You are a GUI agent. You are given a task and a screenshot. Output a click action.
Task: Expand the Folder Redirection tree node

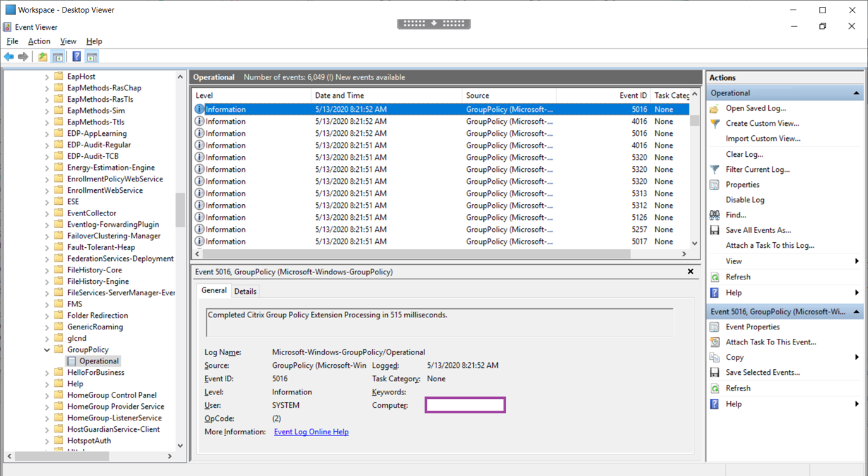tap(47, 315)
